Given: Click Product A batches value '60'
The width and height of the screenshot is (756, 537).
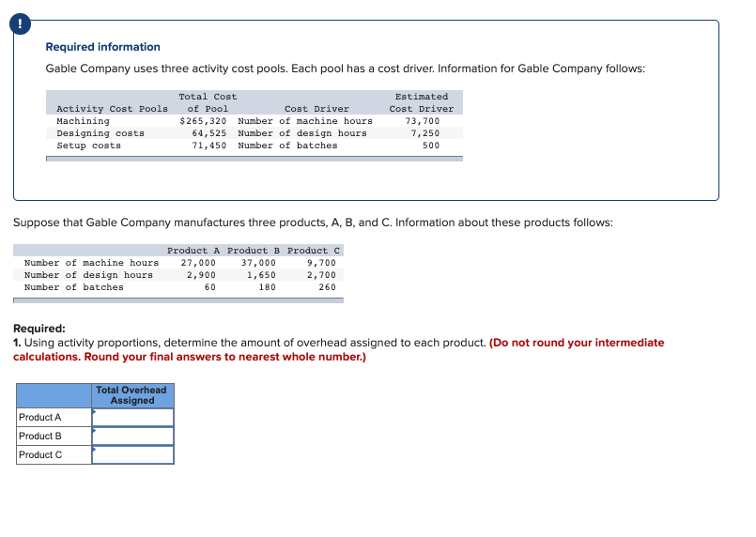Looking at the screenshot, I should (210, 287).
